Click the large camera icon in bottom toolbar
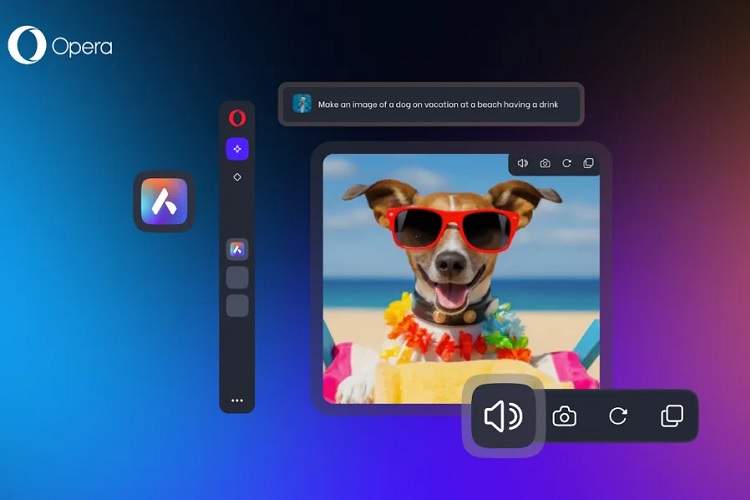Screen dimensions: 750x500 (x=565, y=416)
